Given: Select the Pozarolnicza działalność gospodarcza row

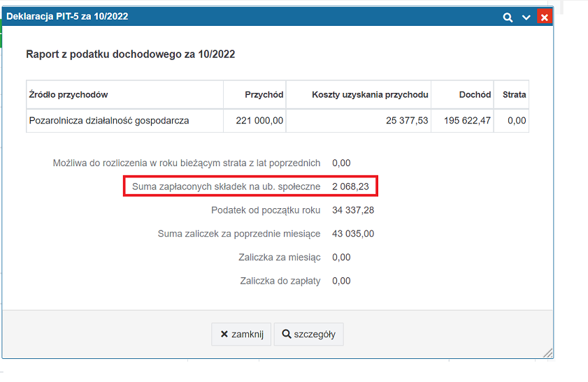Looking at the screenshot, I should pyautogui.click(x=278, y=121).
